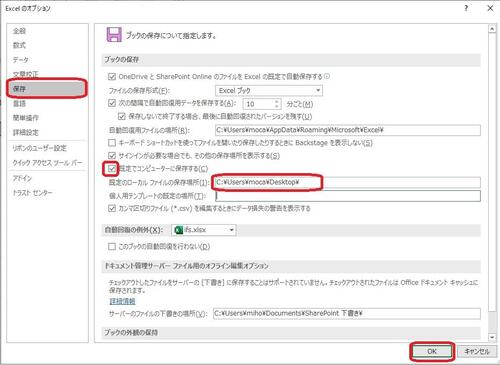Toggle CSV data loss warning checkbox
Image resolution: width=500 pixels, height=365 pixels.
point(112,208)
